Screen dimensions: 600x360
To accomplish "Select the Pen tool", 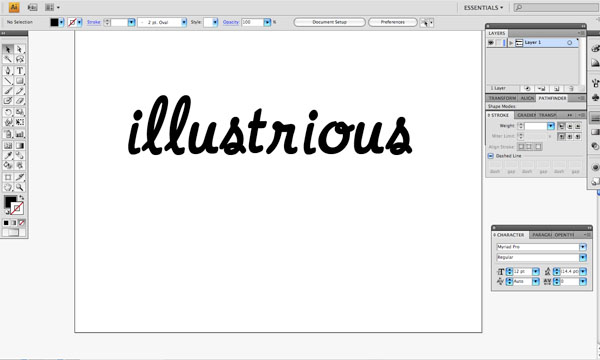I will tap(8, 70).
